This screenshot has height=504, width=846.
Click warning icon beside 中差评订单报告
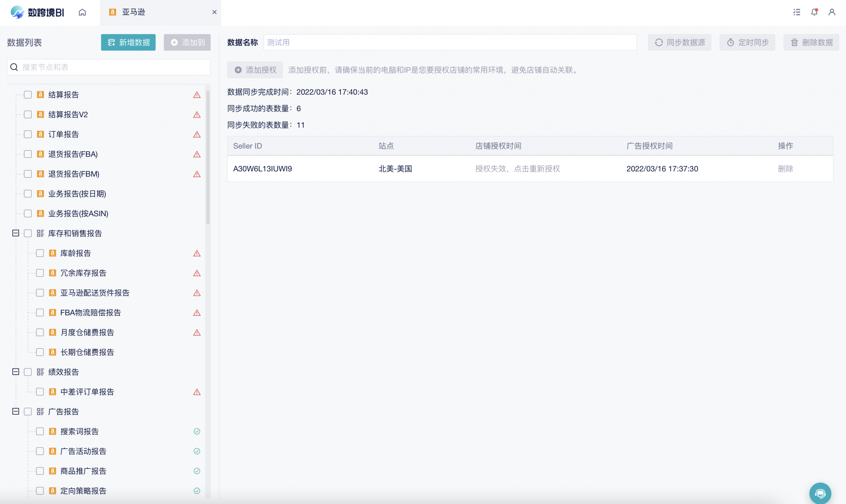point(197,392)
